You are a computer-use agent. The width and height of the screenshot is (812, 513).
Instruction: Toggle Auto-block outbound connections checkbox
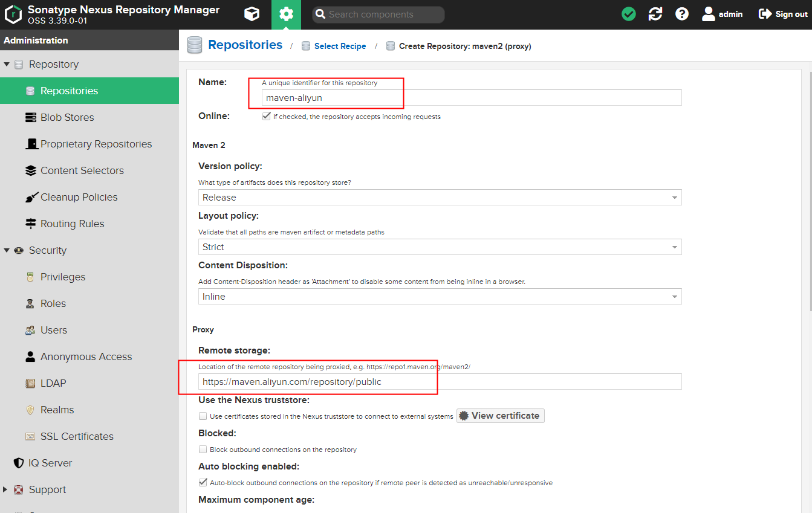(203, 483)
